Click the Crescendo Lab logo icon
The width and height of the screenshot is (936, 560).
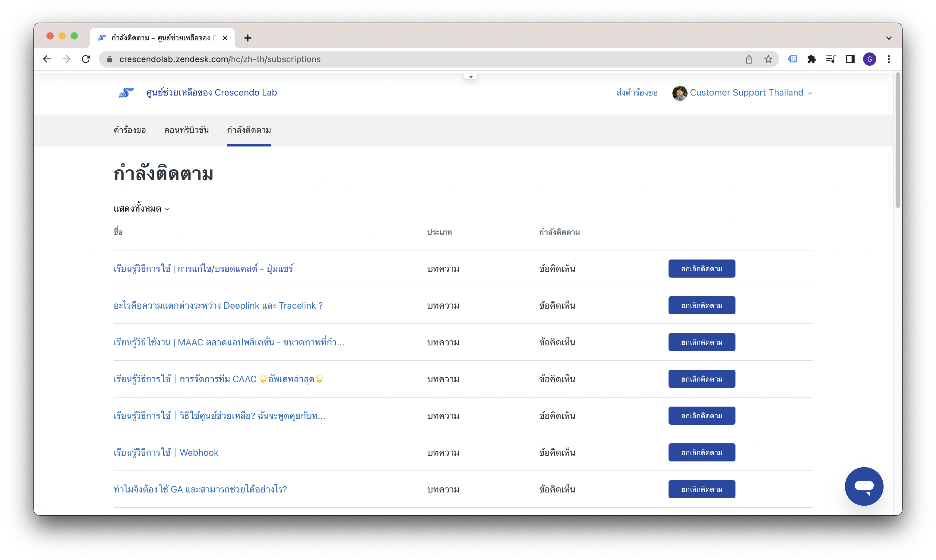point(126,93)
